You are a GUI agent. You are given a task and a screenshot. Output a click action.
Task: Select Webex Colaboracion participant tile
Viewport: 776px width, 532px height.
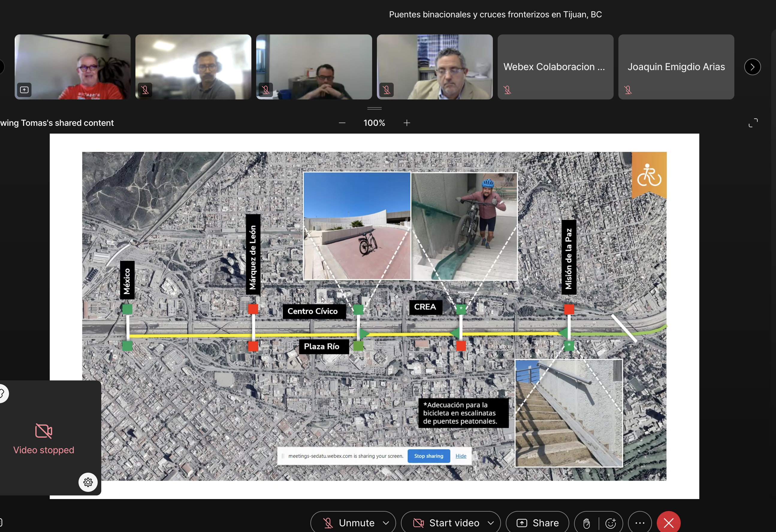(x=555, y=67)
